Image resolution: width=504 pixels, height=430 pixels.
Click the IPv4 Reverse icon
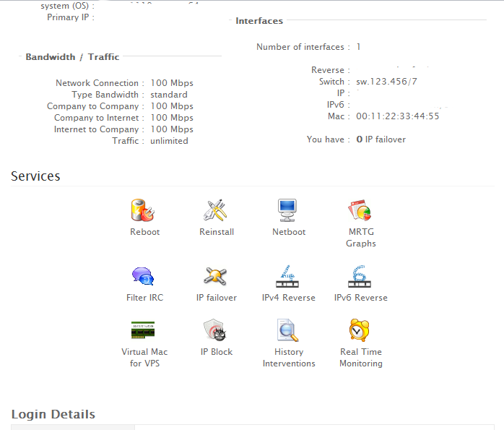coord(288,276)
